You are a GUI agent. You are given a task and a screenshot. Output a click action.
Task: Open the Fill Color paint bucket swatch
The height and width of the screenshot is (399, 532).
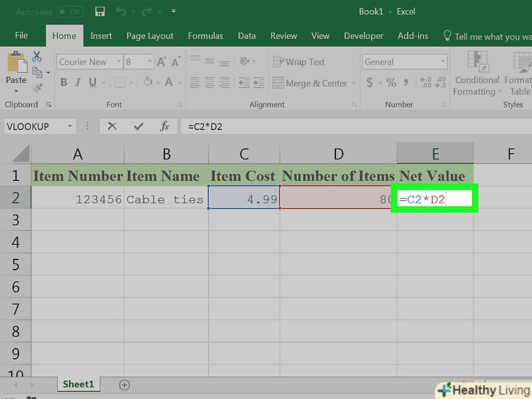point(148,83)
